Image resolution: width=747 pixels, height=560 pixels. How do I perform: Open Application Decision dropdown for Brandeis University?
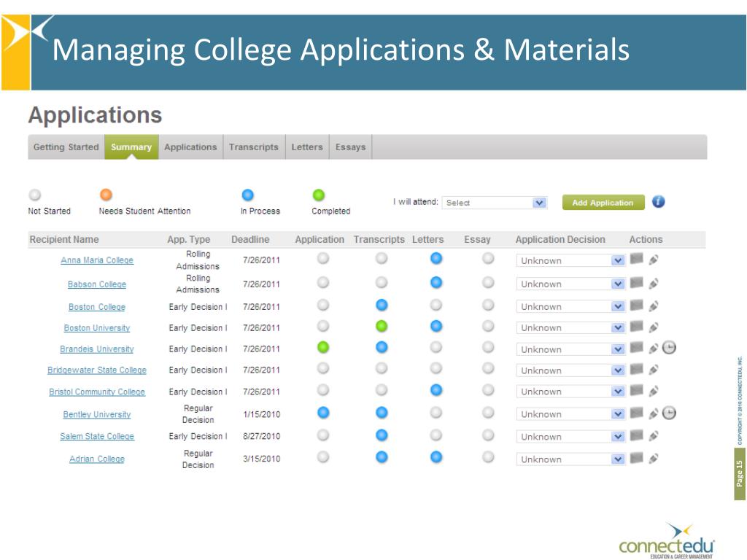coord(570,349)
